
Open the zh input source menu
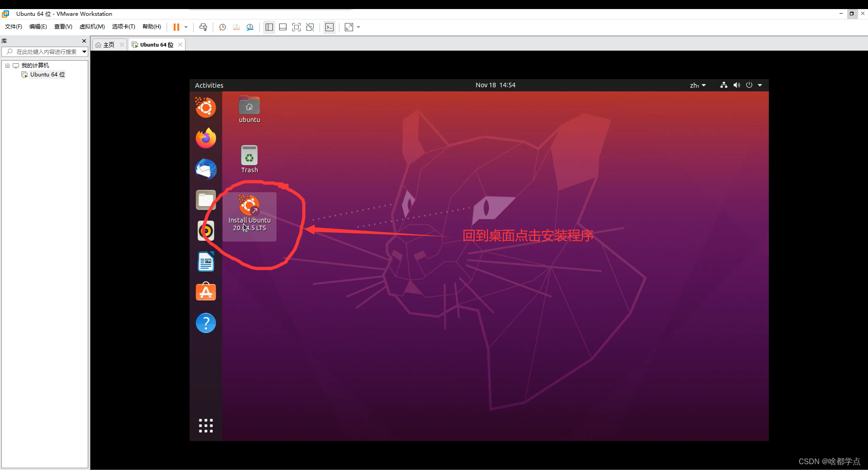point(698,85)
